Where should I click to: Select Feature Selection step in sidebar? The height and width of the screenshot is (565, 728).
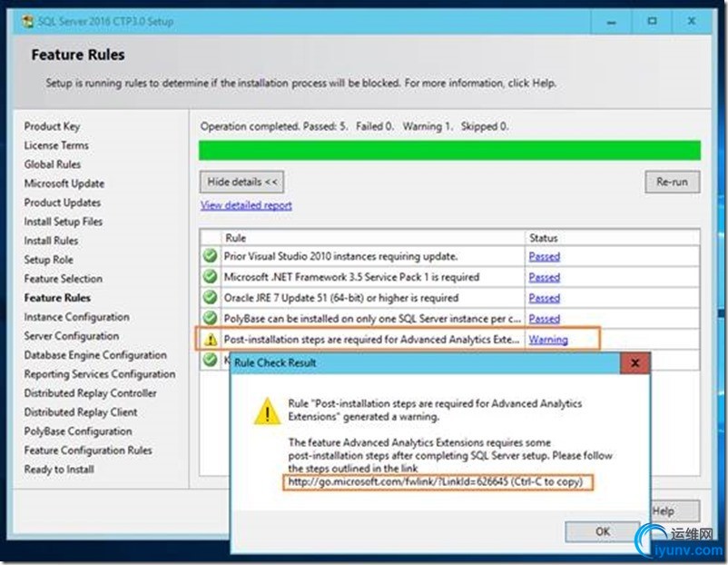[64, 279]
